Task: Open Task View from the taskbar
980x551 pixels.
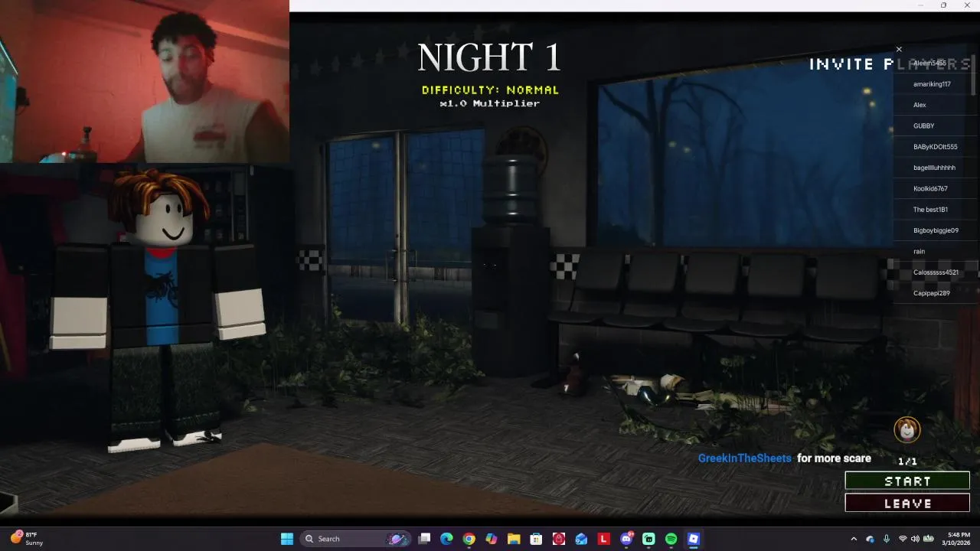Action: tap(424, 539)
